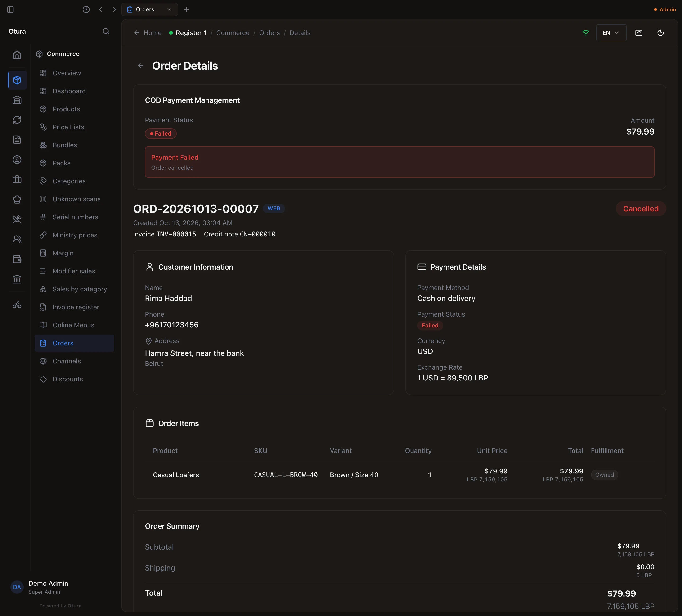
Task: Toggle the sidebar panel icon
Action: [10, 9]
